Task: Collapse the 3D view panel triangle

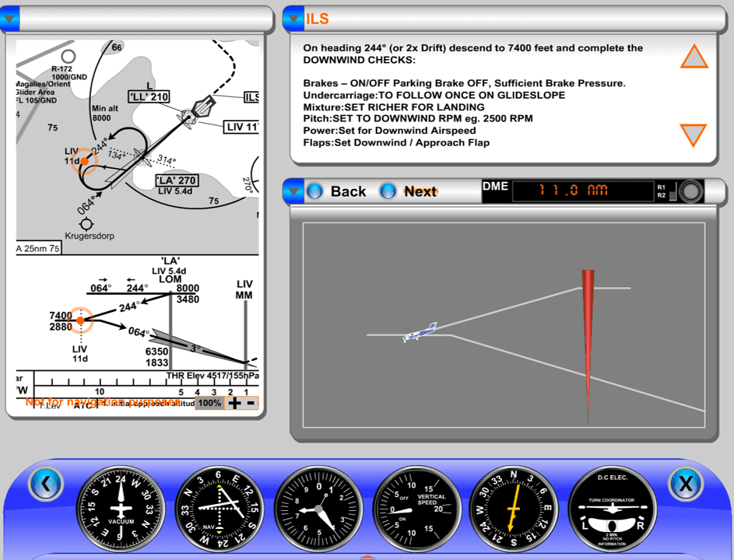Action: (x=295, y=191)
